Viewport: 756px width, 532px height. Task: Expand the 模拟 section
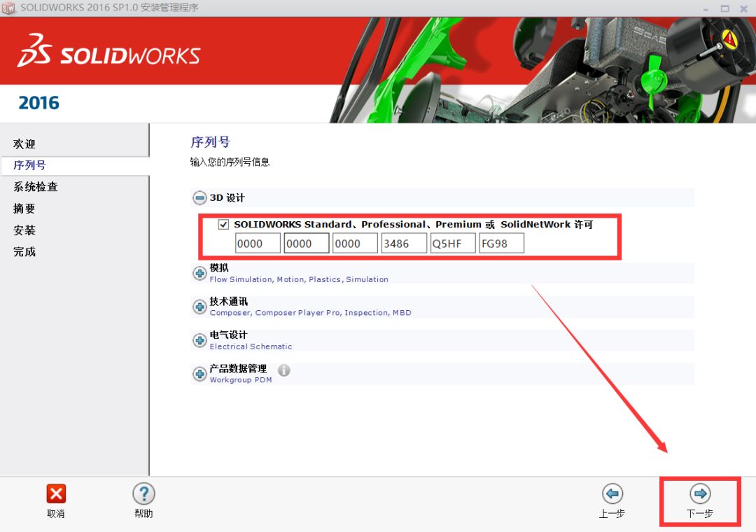point(199,273)
